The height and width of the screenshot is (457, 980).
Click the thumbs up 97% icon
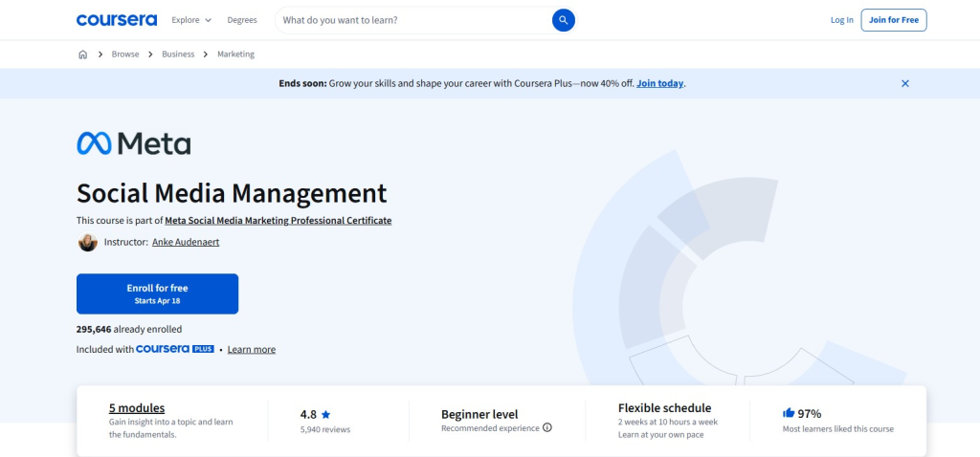(x=789, y=413)
